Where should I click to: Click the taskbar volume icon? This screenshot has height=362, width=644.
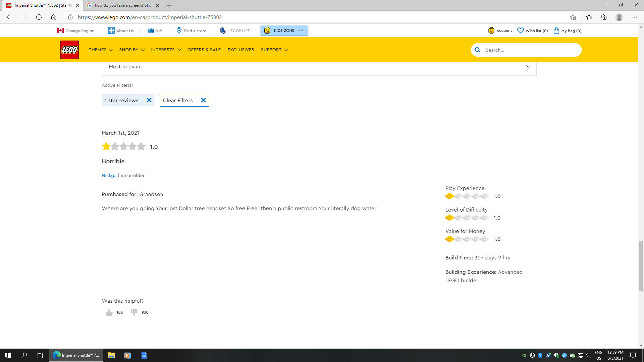588,355
